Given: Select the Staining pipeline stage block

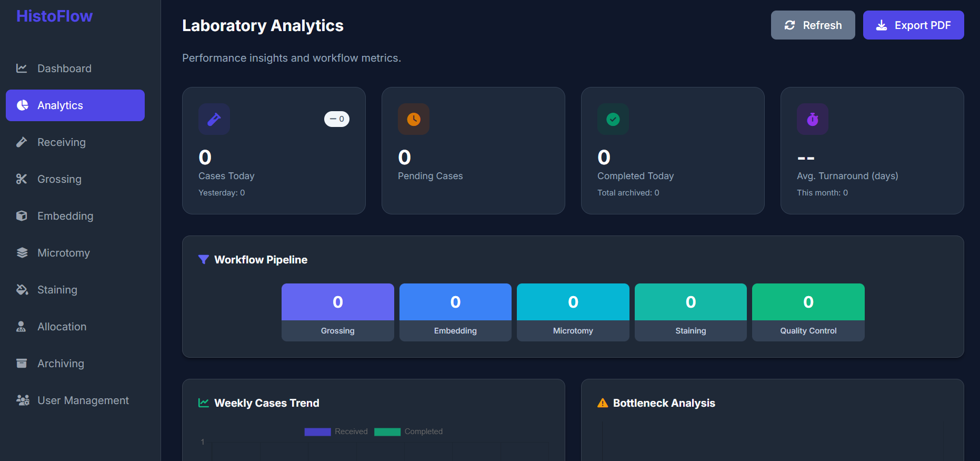Looking at the screenshot, I should coord(691,312).
